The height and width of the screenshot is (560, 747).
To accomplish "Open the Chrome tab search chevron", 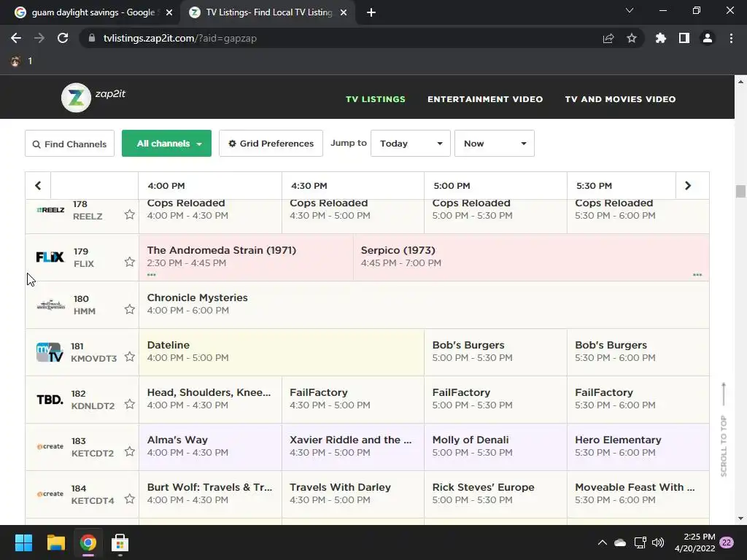I will [630, 10].
